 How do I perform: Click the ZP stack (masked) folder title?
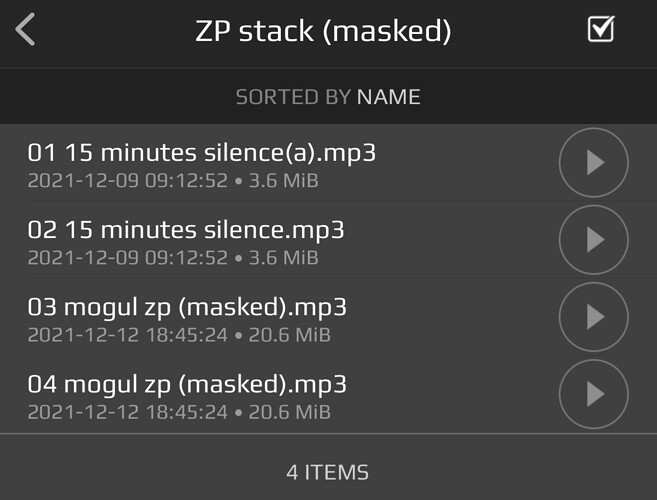[x=323, y=31]
